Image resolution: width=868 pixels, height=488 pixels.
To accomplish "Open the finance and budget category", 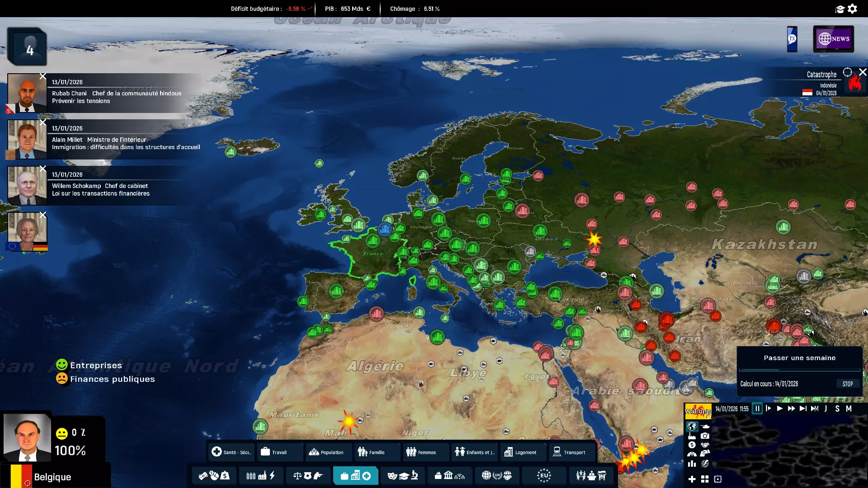I will [214, 475].
